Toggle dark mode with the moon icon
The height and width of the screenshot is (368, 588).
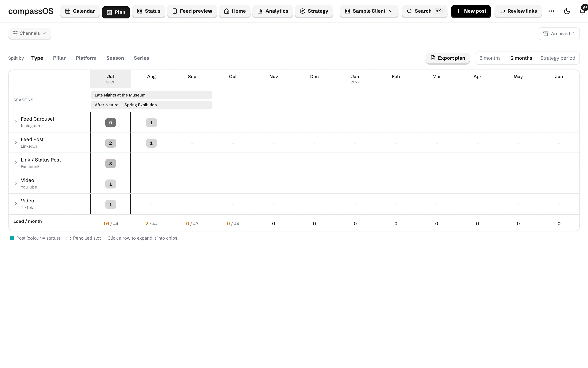coord(567,11)
